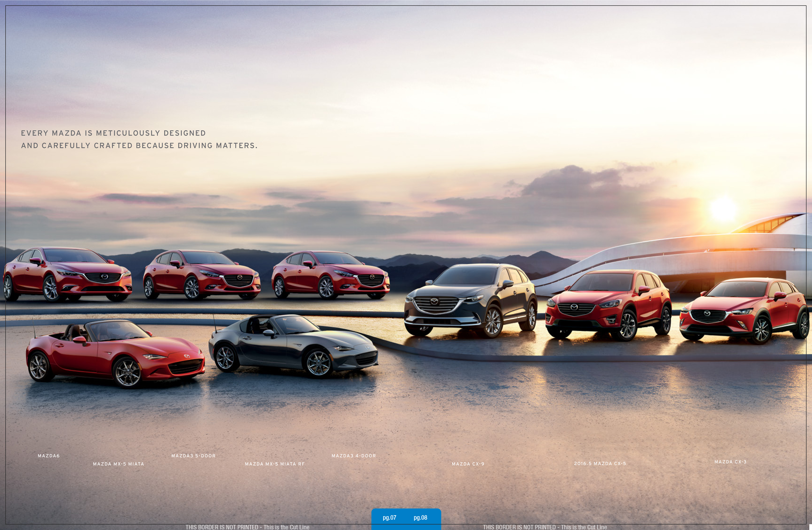
Task: Select the MAZDA3 4-DOOR caption
Action: coord(354,456)
